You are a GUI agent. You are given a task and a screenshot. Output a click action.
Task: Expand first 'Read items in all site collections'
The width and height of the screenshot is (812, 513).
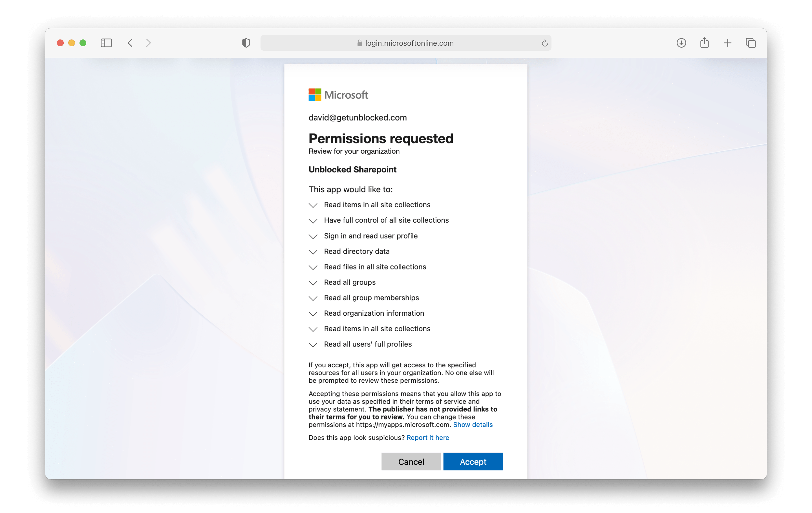[x=313, y=205]
